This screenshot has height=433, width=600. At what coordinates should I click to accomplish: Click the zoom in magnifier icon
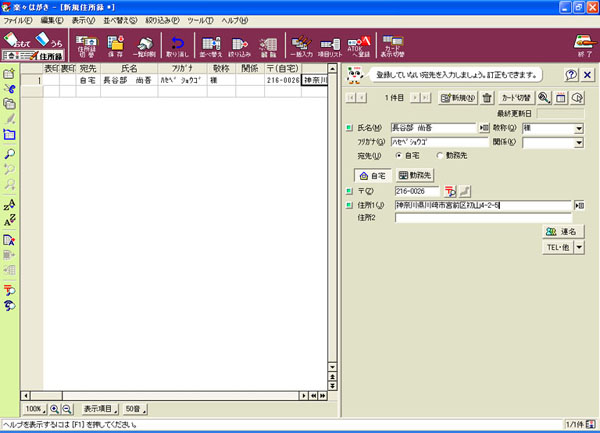click(x=54, y=409)
